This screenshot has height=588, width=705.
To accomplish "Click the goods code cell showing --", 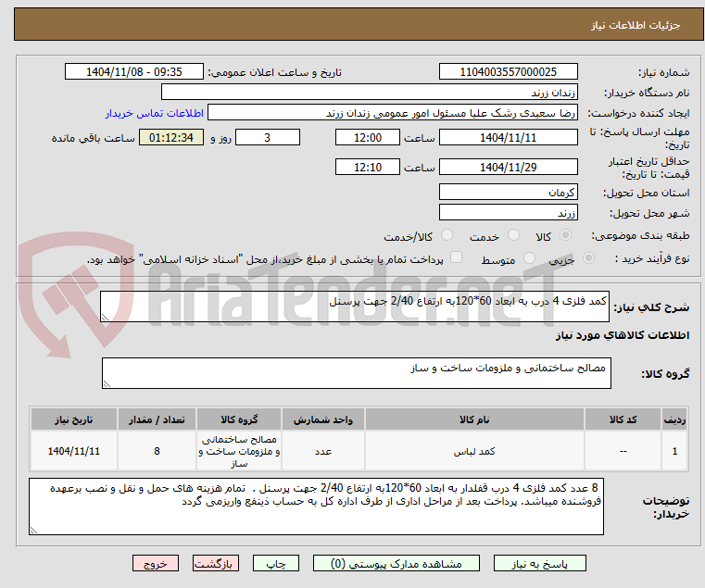I will point(623,451).
